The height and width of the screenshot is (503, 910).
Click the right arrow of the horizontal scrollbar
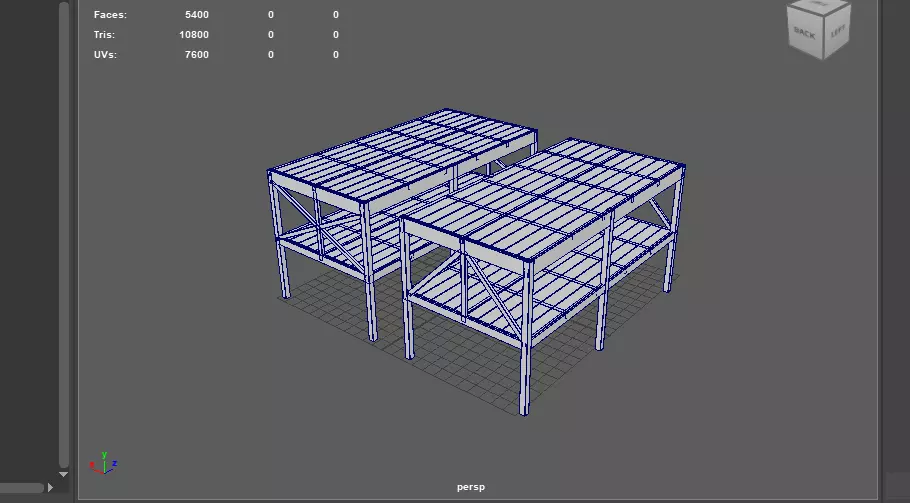50,488
